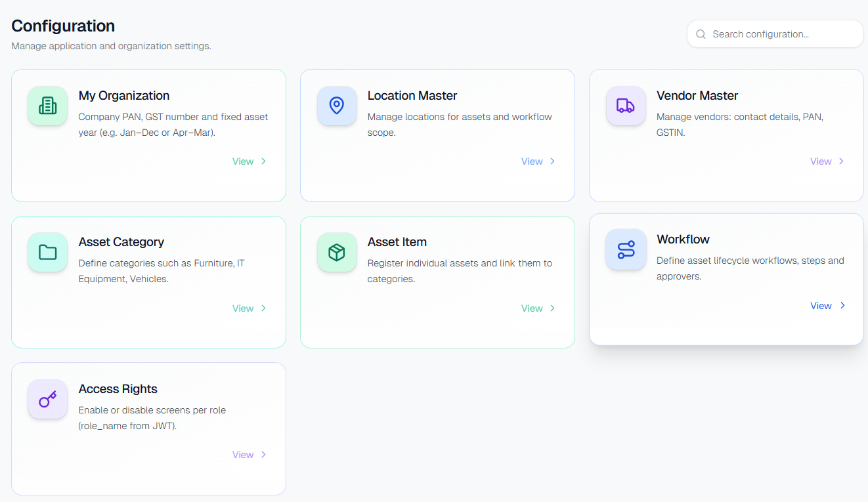868x502 pixels.
Task: Click the Location Master map pin icon
Action: (336, 106)
